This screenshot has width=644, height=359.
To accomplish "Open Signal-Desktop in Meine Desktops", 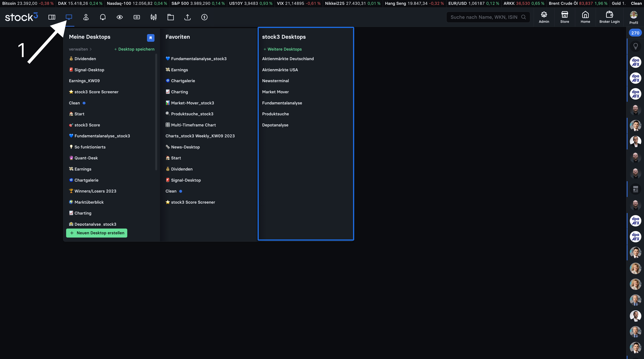I will pos(86,70).
